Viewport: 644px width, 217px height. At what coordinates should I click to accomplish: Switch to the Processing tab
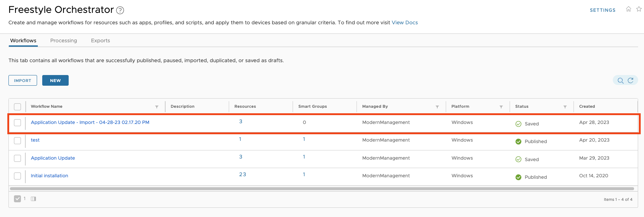point(64,40)
